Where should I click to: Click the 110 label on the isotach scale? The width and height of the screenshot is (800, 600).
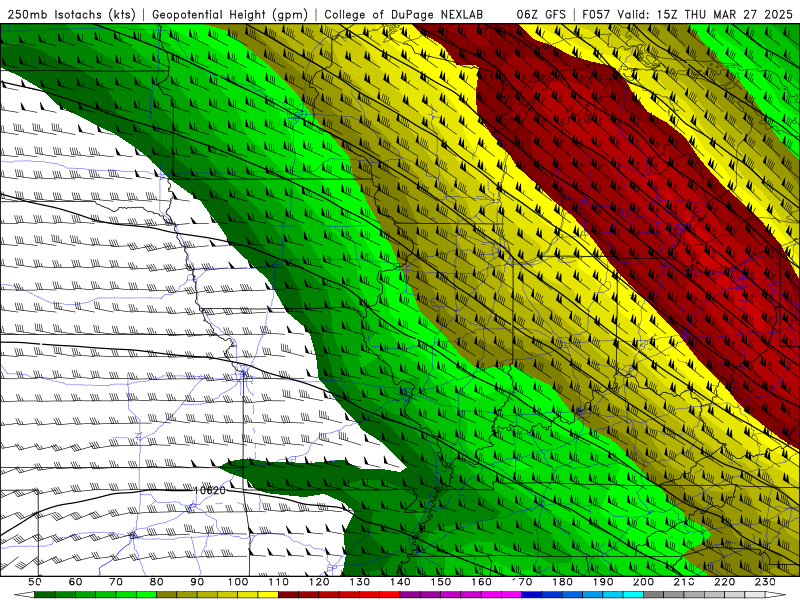point(278,582)
